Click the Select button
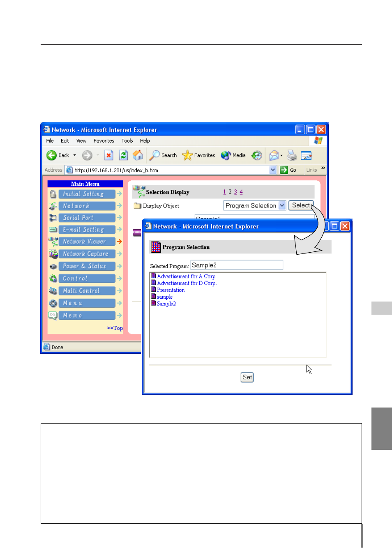 point(301,205)
